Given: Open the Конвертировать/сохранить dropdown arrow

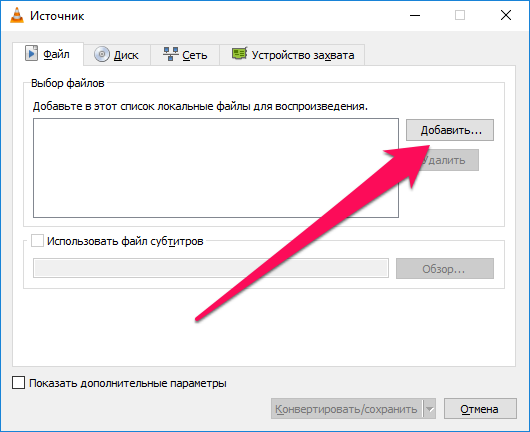Looking at the screenshot, I should pyautogui.click(x=429, y=409).
